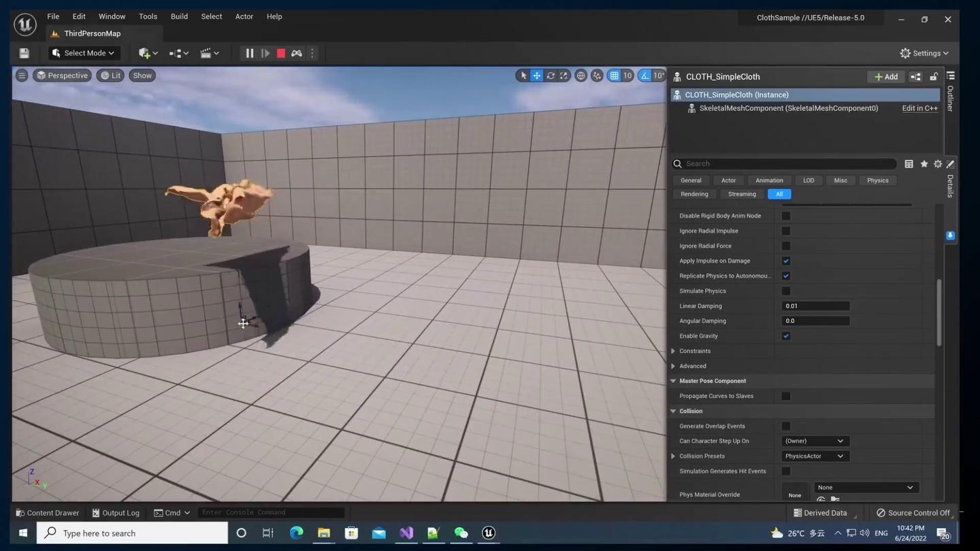Check Propagate Curves to Slaves

coord(786,396)
